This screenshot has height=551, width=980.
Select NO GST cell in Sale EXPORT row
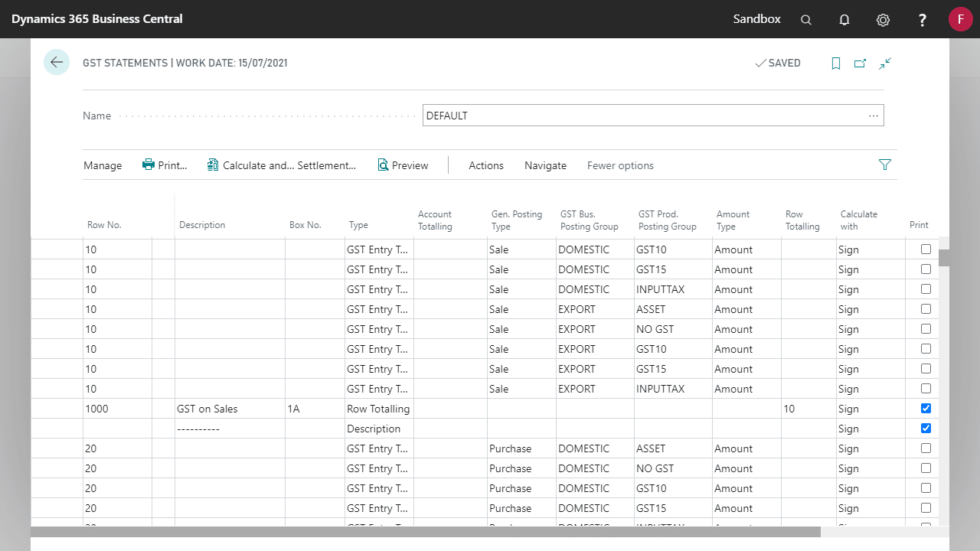click(x=673, y=329)
